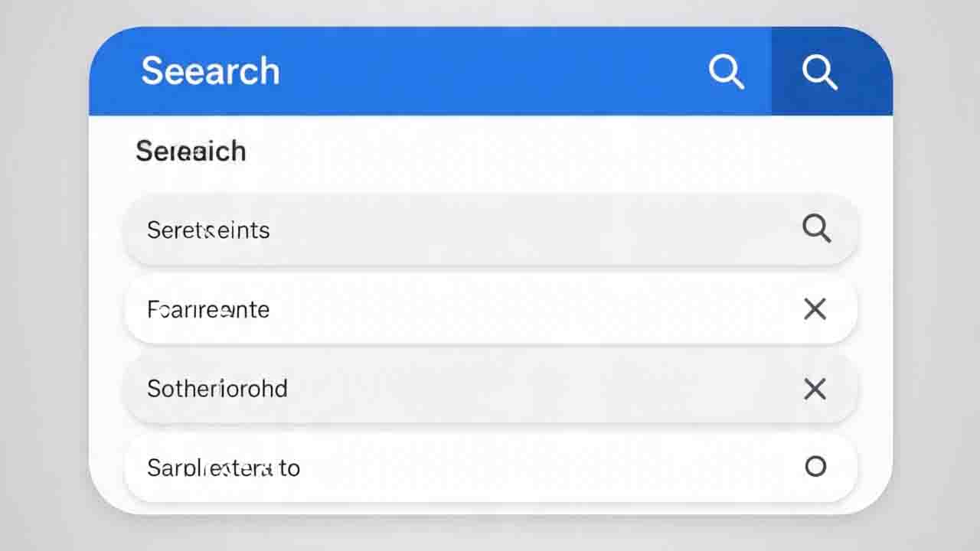Open the Sotheriorohd search entry

490,388
